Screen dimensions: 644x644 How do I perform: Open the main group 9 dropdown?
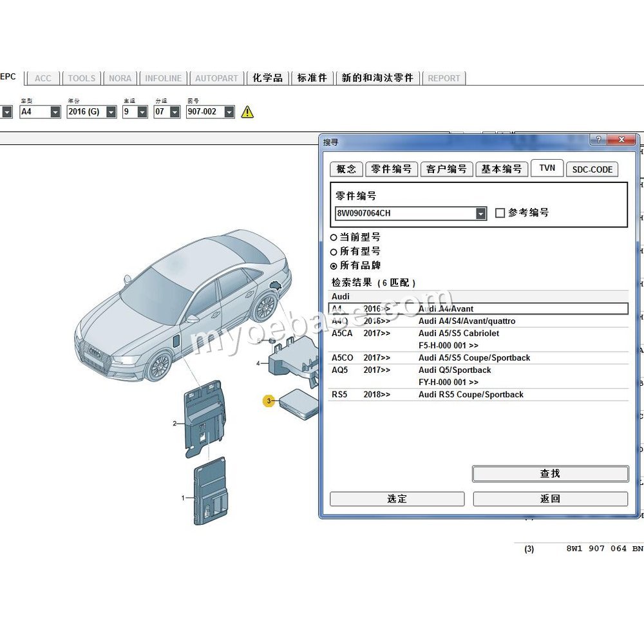(x=142, y=111)
